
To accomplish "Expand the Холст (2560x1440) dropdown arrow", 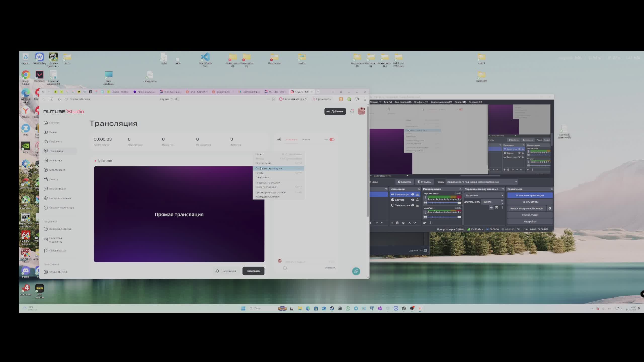I will pos(408,176).
